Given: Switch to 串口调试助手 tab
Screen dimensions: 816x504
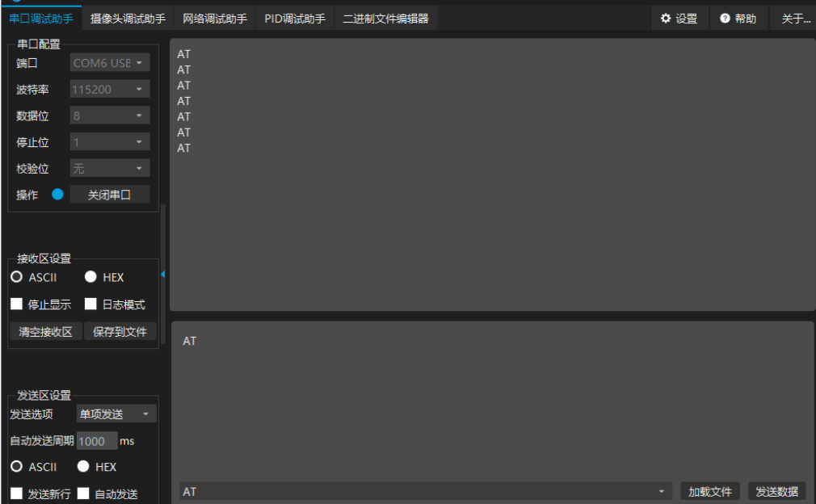Looking at the screenshot, I should [x=41, y=19].
